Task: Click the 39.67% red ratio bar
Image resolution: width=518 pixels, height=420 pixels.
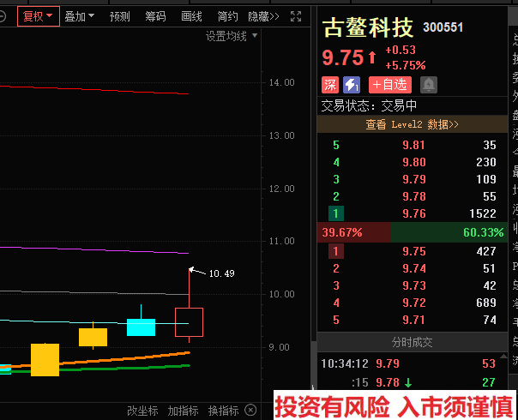Action: click(x=354, y=232)
